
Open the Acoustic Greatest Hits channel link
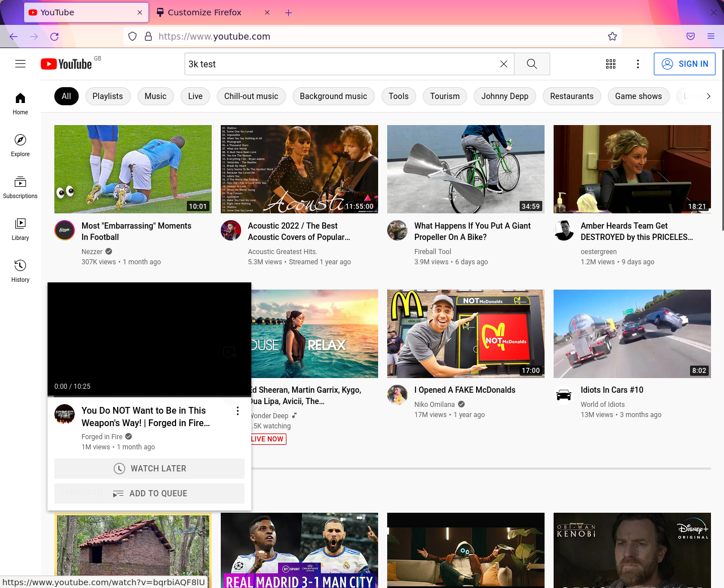coord(282,252)
